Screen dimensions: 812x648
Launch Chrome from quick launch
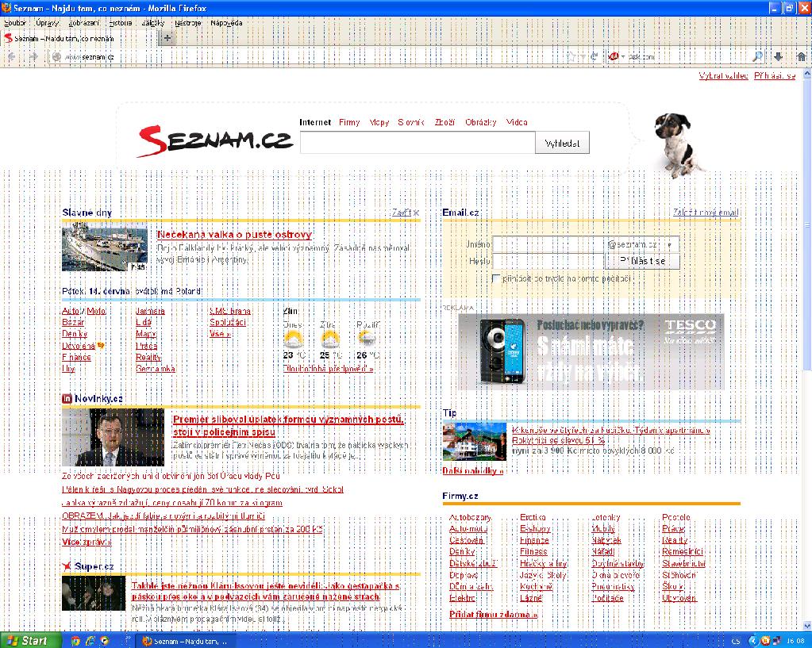click(75, 641)
